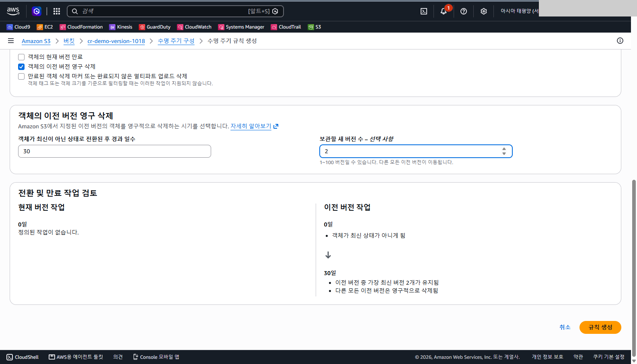Go to Amazon S3 breadcrumb
The height and width of the screenshot is (364, 637).
pos(36,41)
